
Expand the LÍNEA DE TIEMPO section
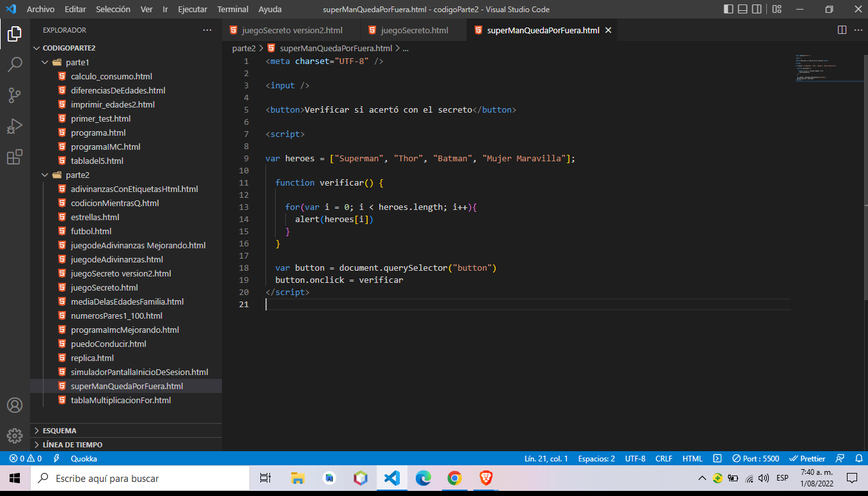pyautogui.click(x=126, y=445)
